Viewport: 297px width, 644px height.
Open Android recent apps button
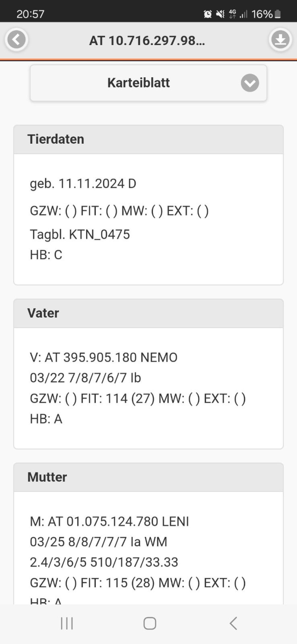click(67, 623)
